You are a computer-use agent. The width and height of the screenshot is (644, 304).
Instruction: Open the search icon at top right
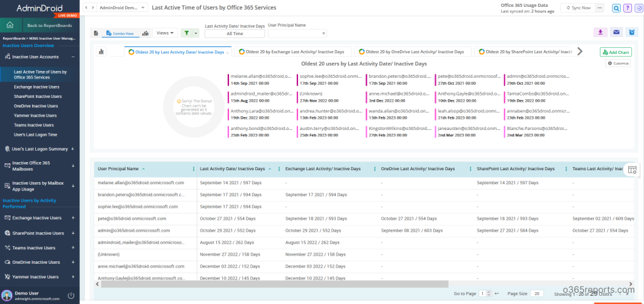click(x=616, y=8)
